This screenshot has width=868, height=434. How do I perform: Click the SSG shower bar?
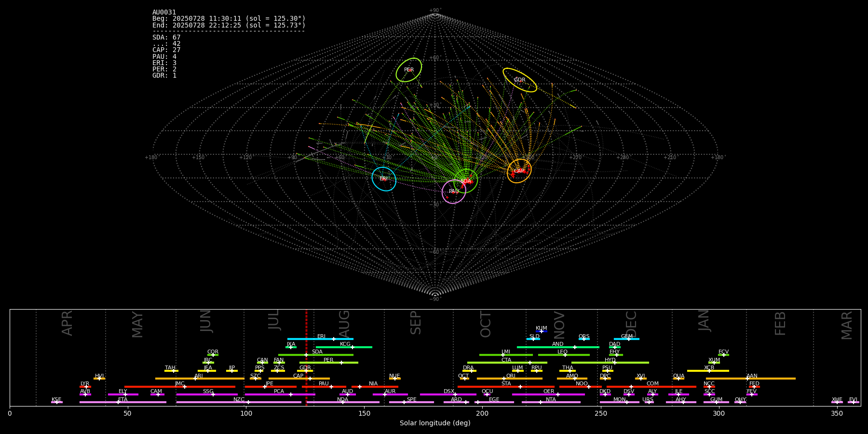207,394
